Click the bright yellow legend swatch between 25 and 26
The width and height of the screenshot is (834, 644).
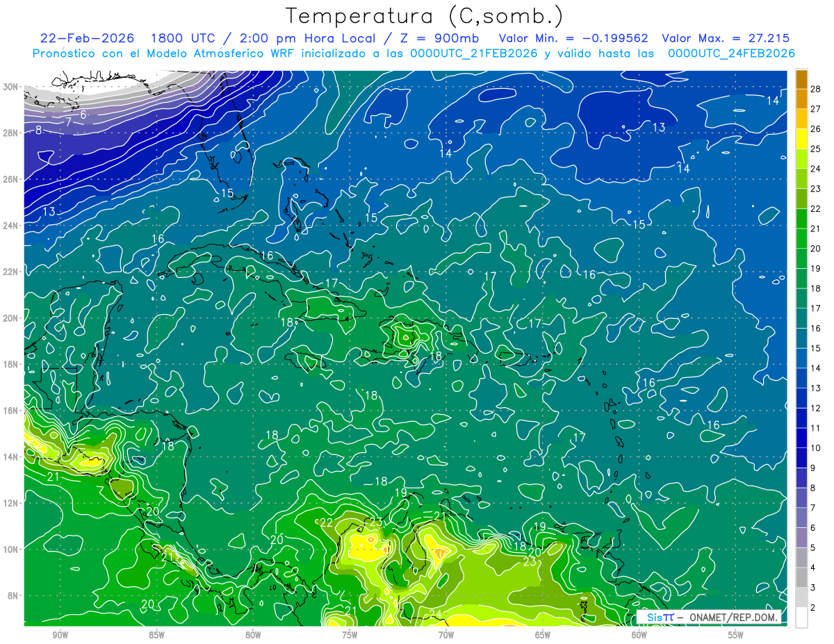pyautogui.click(x=802, y=139)
